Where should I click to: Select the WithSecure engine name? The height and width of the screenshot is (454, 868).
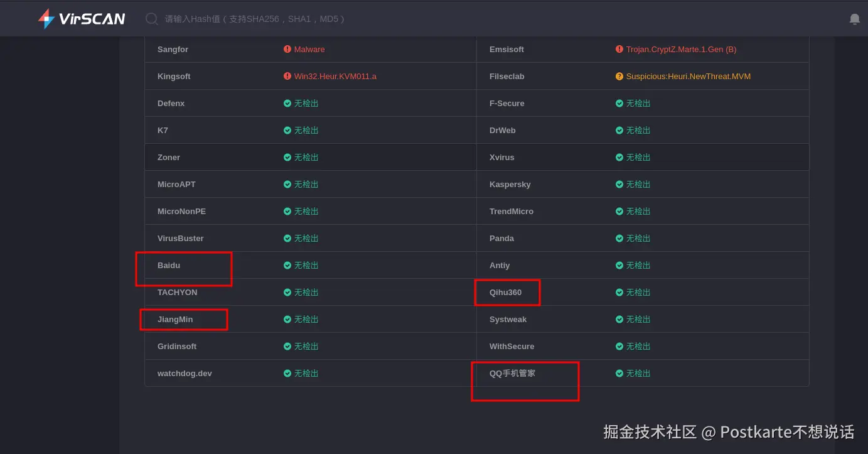pyautogui.click(x=512, y=346)
